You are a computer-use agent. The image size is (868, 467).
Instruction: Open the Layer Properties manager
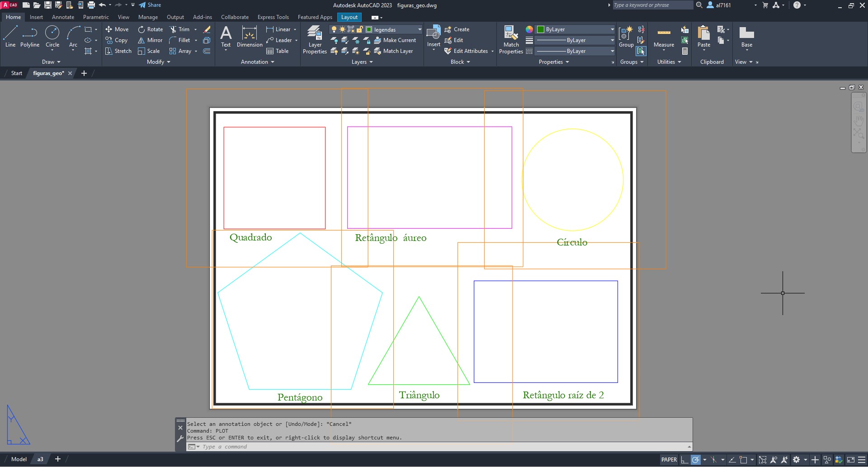[x=315, y=39]
